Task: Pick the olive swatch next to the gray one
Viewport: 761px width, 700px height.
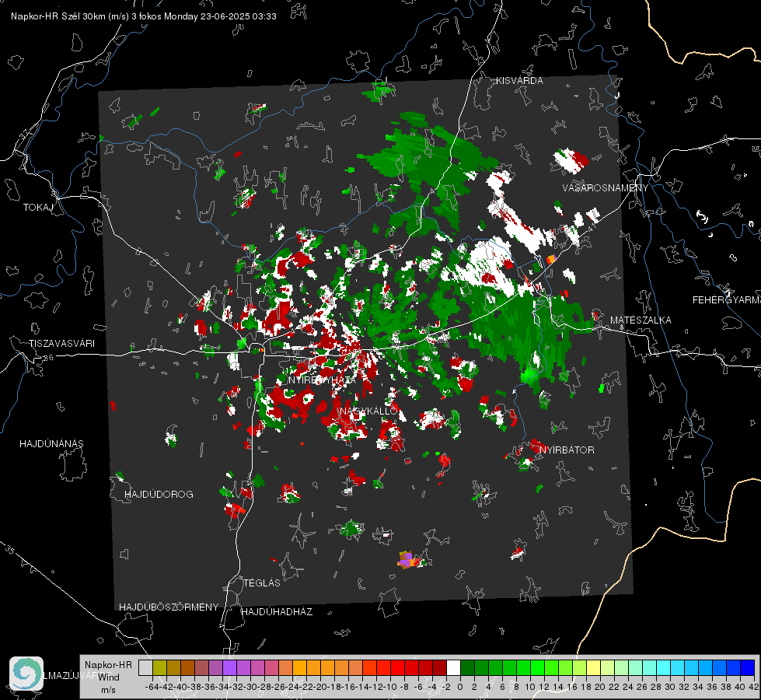Action: (x=159, y=667)
